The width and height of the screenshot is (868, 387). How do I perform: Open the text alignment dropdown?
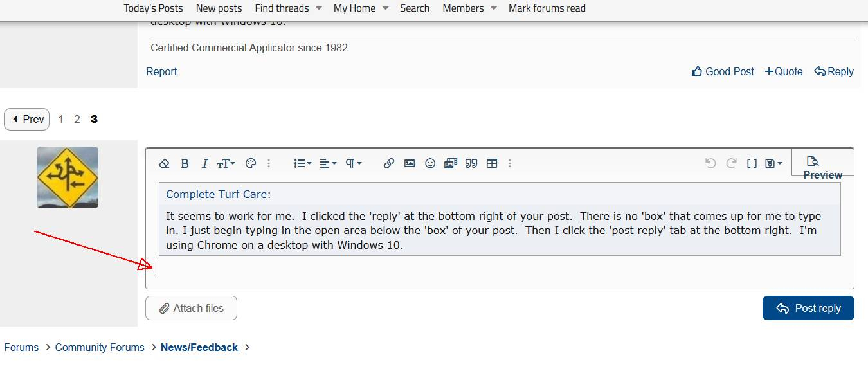(328, 163)
